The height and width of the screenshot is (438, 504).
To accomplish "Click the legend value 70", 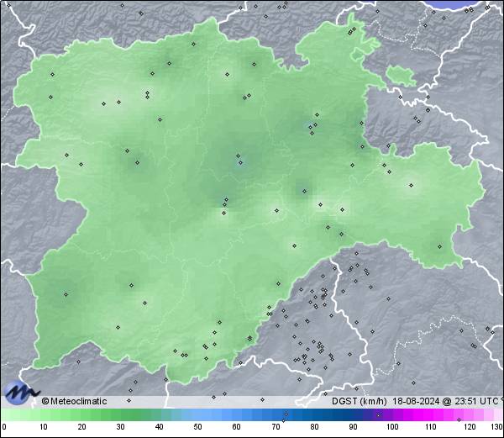I will (276, 427).
